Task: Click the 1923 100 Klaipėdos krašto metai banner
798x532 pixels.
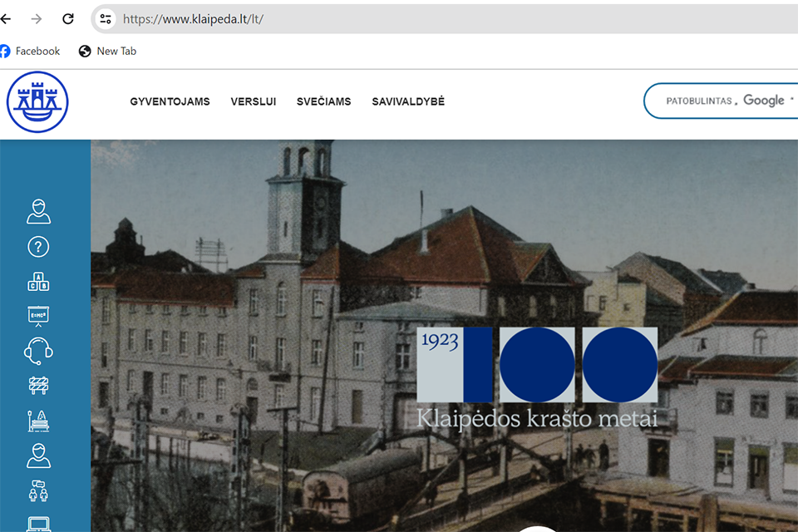Action: (x=537, y=377)
